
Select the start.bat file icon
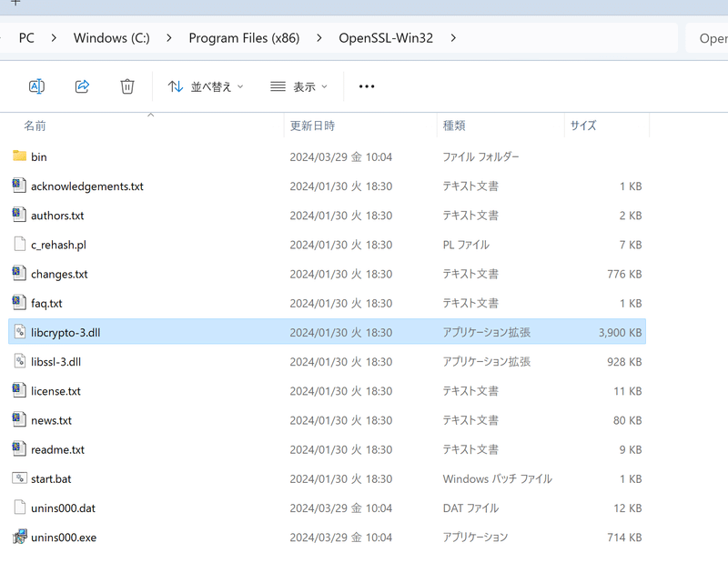19,477
